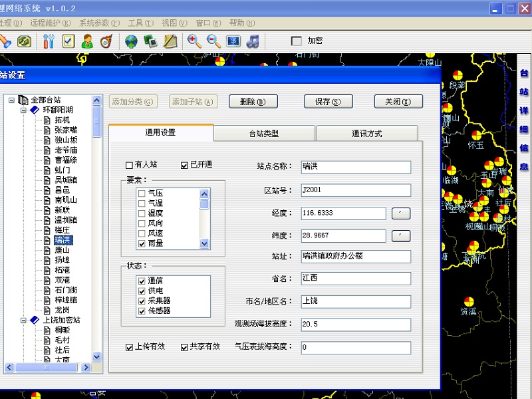532x399 pixels.
Task: Click the 要素 list scroll down arrow
Action: tap(204, 243)
